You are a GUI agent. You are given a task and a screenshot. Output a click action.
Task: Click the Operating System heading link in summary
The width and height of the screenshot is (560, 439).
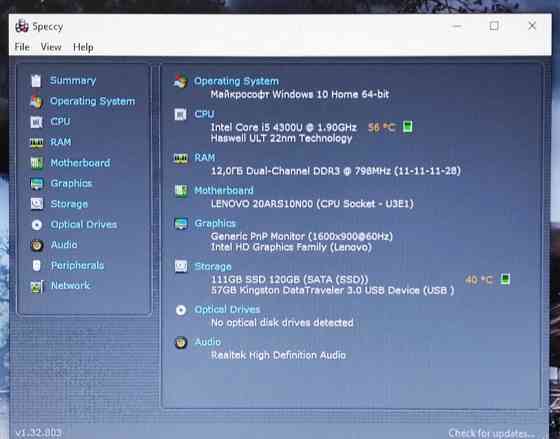(236, 81)
